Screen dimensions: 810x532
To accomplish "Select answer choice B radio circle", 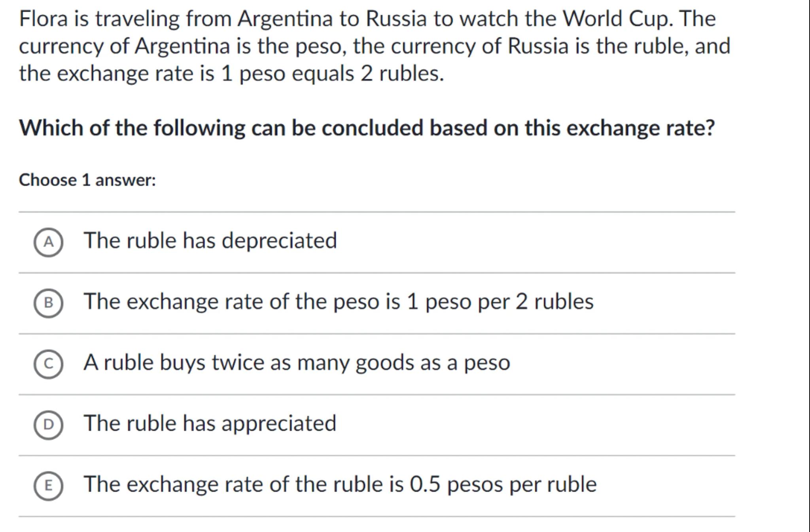I will [x=48, y=303].
